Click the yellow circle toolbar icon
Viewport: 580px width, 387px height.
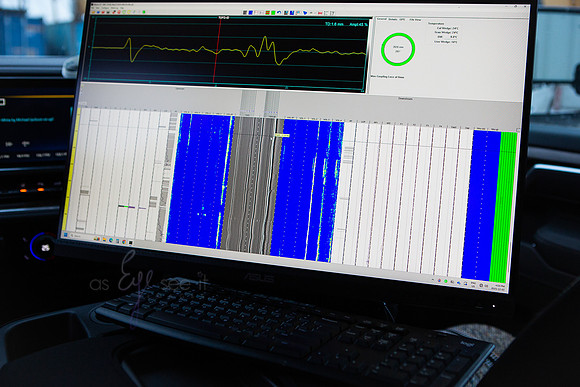click(129, 12)
